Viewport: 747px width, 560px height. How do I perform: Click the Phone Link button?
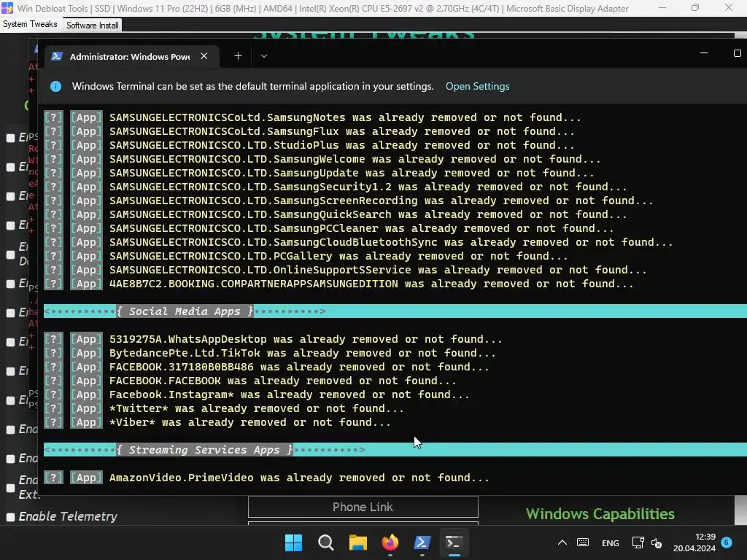(x=363, y=507)
